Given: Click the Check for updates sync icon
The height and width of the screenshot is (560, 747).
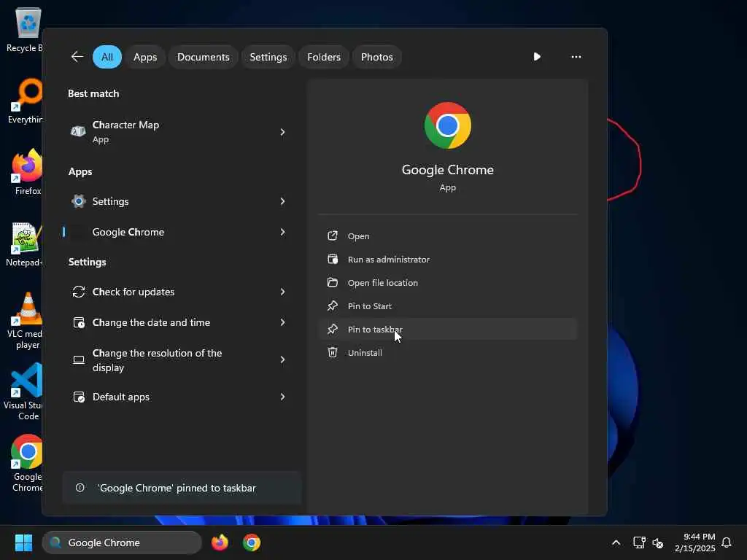Looking at the screenshot, I should coord(79,292).
